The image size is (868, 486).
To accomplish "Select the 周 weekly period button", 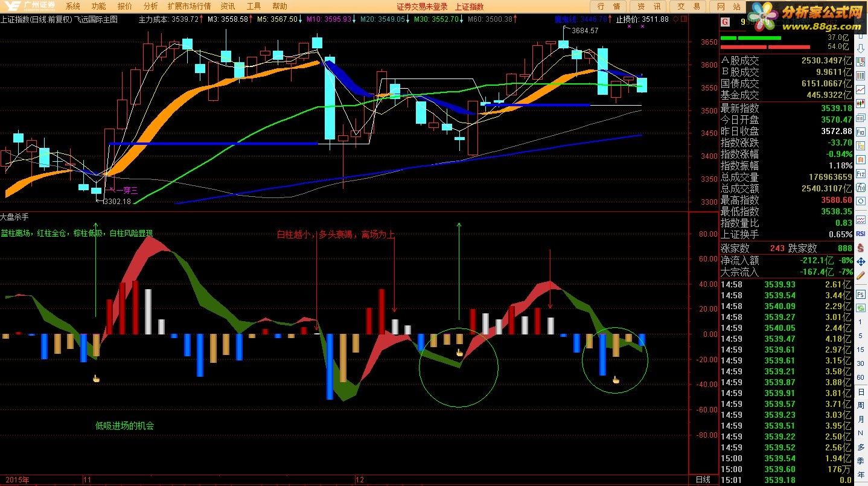I will (x=861, y=406).
